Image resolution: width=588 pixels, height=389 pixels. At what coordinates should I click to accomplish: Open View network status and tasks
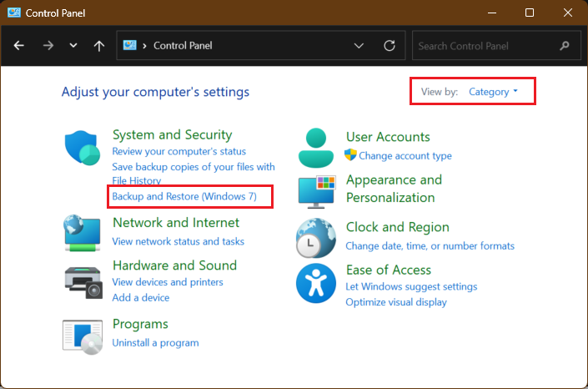178,241
